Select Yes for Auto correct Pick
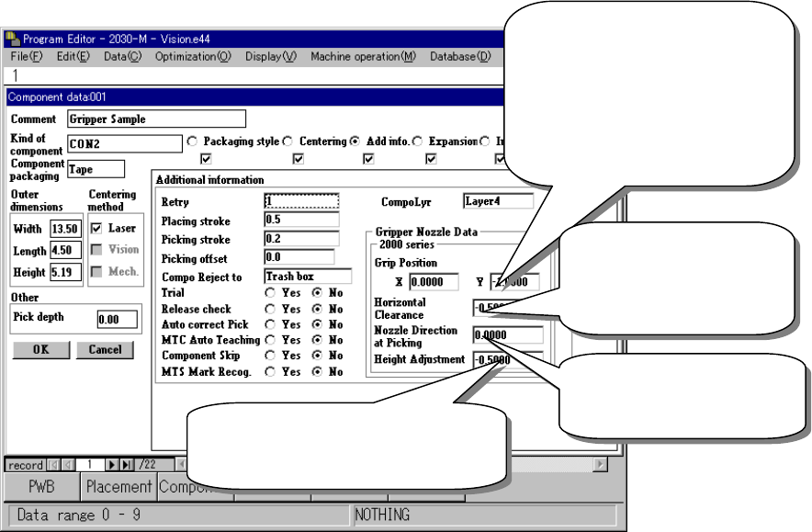The height and width of the screenshot is (532, 812). point(270,324)
